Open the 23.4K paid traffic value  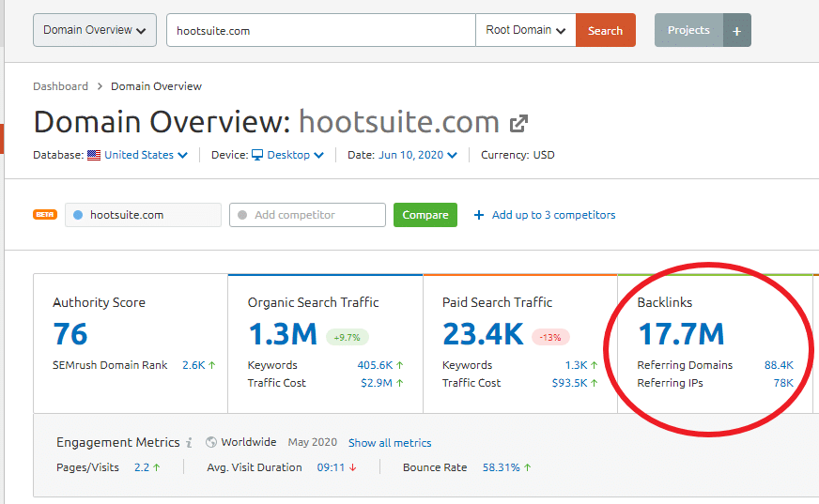click(x=483, y=334)
